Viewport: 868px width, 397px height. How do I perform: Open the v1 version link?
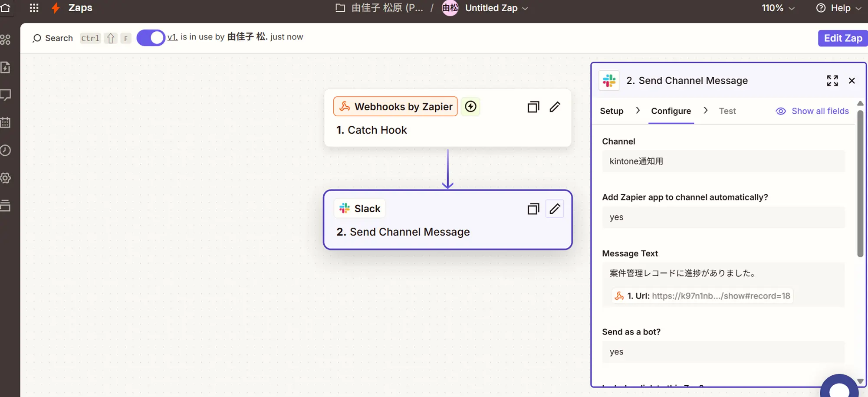[172, 37]
